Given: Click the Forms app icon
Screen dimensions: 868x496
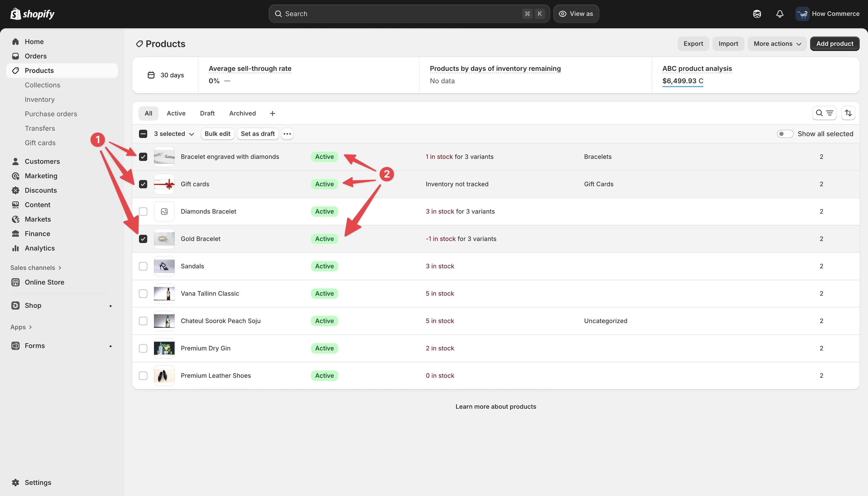Looking at the screenshot, I should 15,346.
